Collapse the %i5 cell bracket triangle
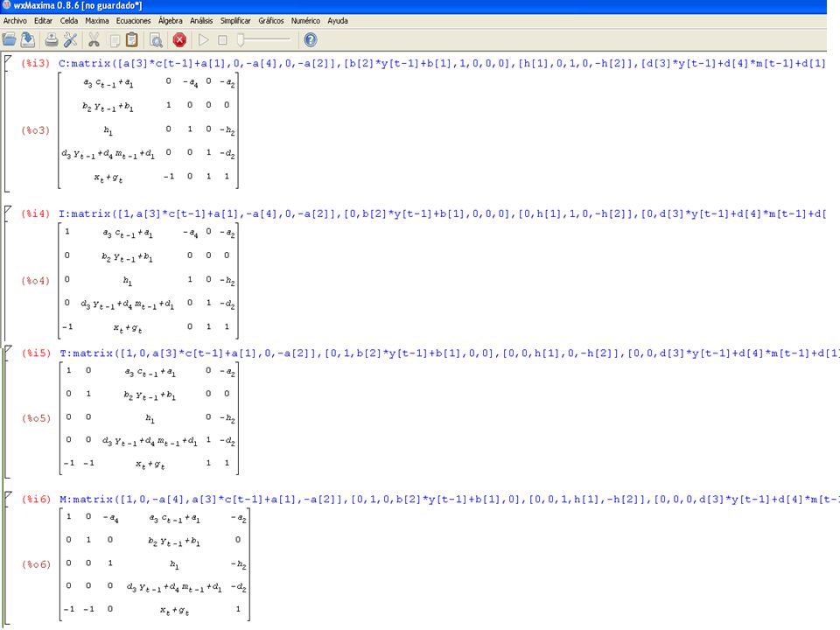This screenshot has width=840, height=630. [8, 350]
